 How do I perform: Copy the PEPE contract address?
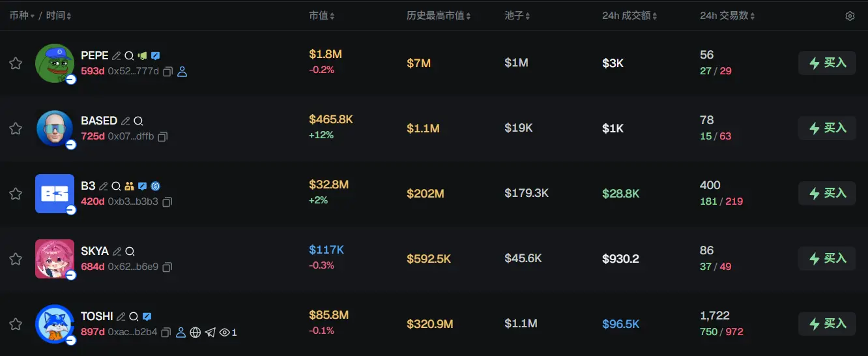point(167,72)
